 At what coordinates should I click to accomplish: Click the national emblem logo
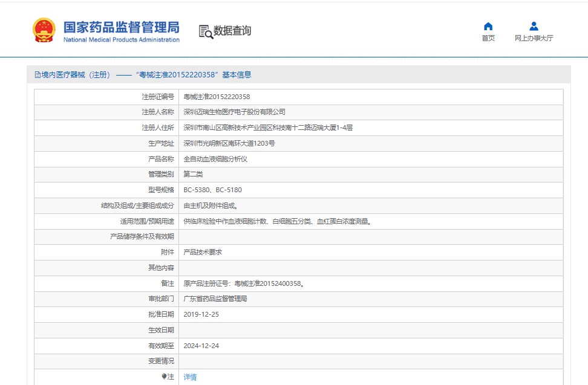(44, 30)
